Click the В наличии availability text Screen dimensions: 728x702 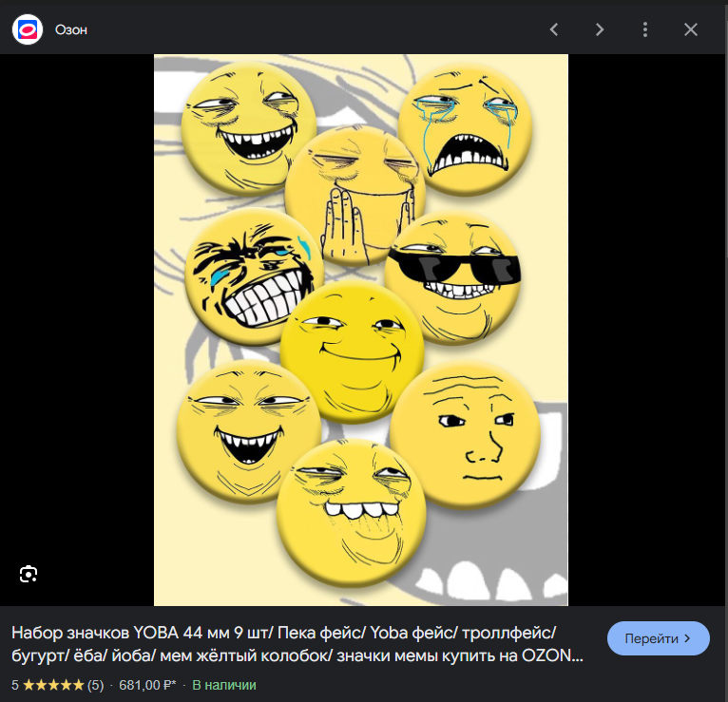coord(224,685)
